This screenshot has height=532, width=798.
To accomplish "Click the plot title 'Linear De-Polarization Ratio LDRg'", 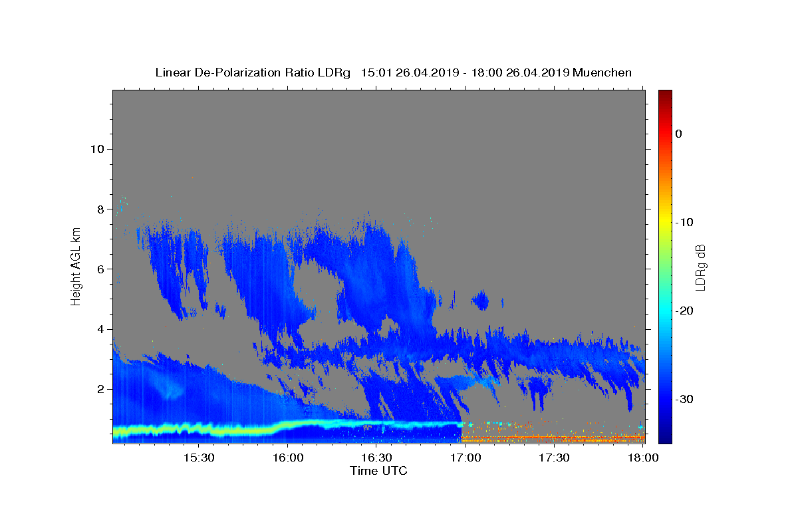I will (x=253, y=72).
